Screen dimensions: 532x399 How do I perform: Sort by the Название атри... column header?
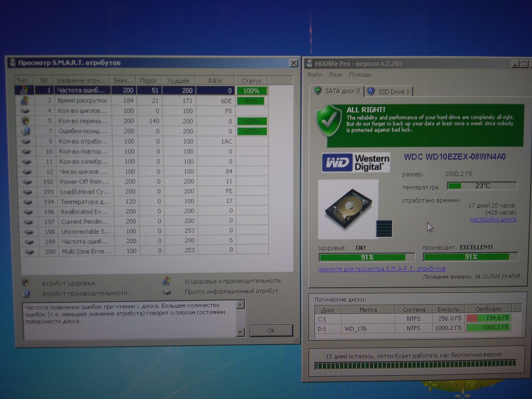(82, 80)
